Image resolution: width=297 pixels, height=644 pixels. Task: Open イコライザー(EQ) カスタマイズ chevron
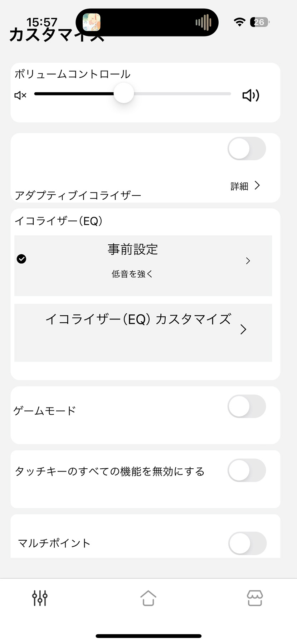(243, 329)
